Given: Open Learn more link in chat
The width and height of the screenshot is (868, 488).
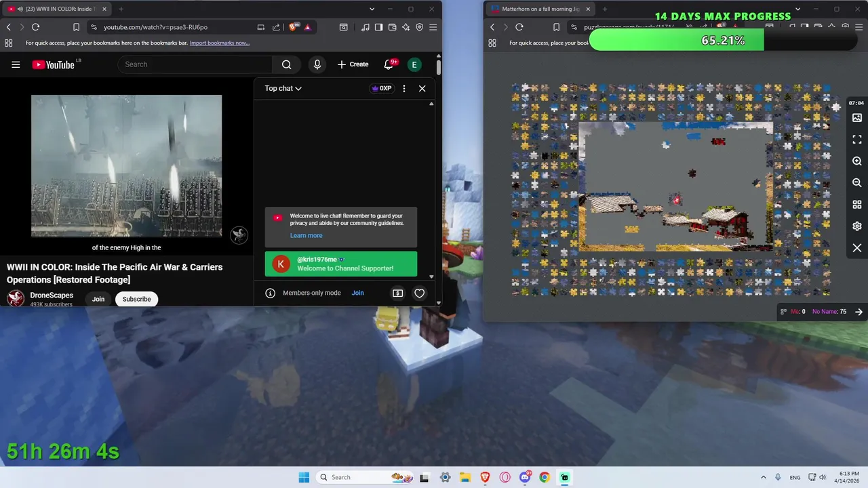Looking at the screenshot, I should (306, 235).
